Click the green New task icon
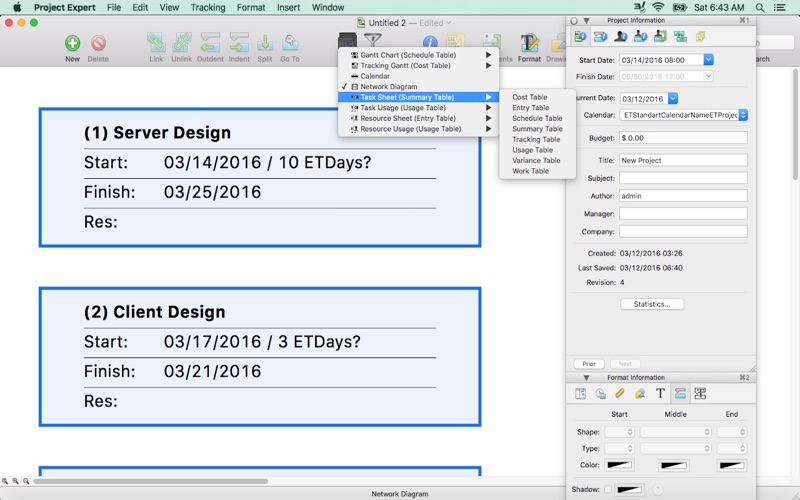 tap(72, 43)
